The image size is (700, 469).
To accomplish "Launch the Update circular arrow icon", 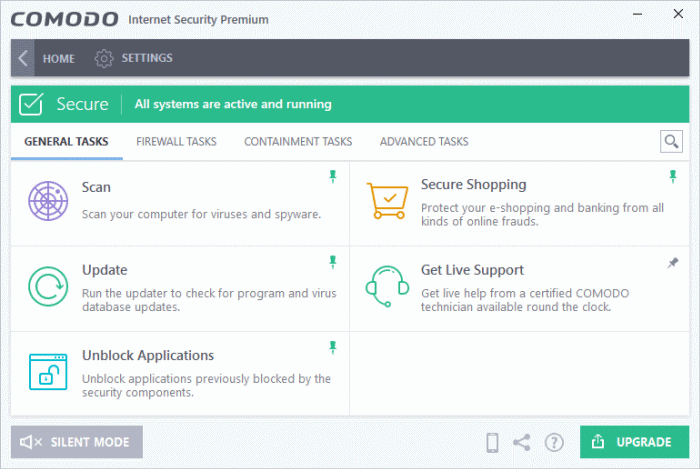I will pyautogui.click(x=48, y=286).
